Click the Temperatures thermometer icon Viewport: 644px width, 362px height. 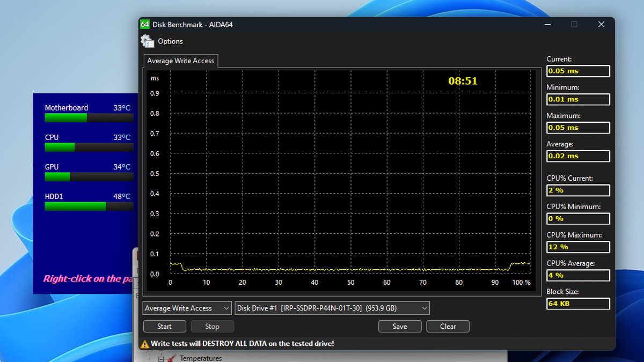(x=171, y=358)
